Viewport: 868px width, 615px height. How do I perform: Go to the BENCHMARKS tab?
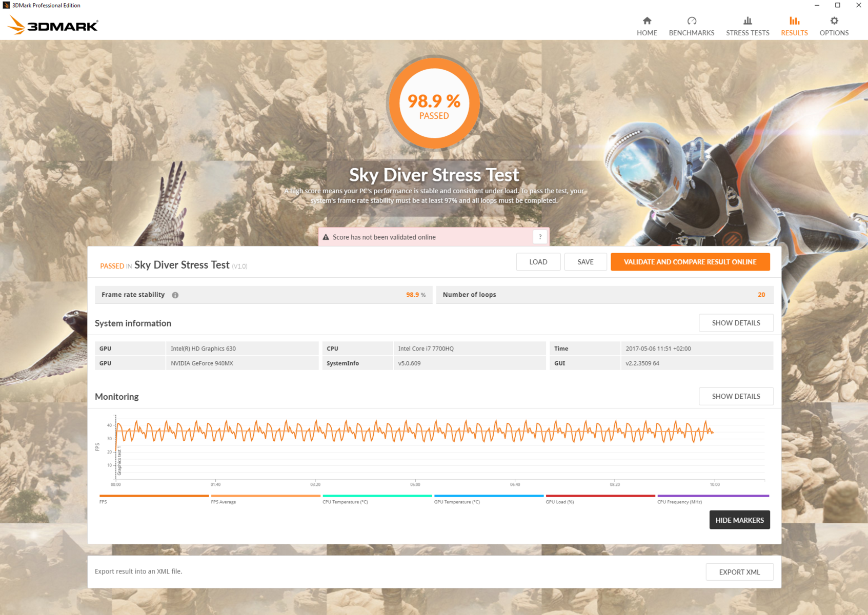point(692,26)
